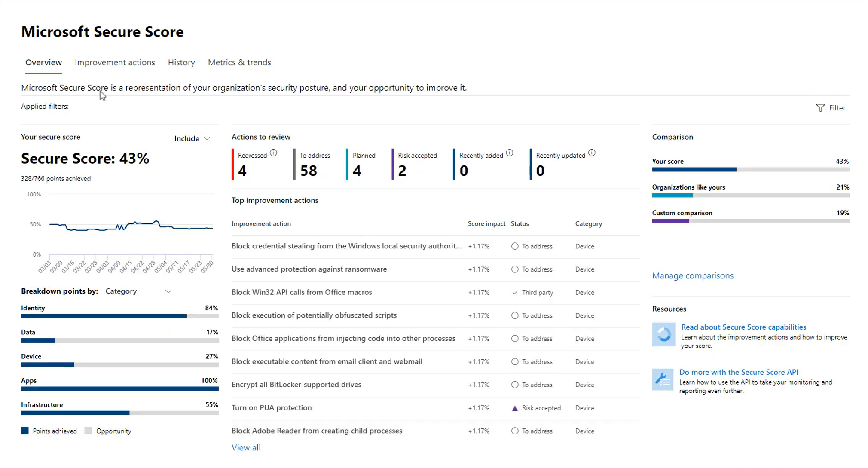Click the Third party checkmark on Win32 API row
This screenshot has width=868, height=468.
(x=515, y=293)
